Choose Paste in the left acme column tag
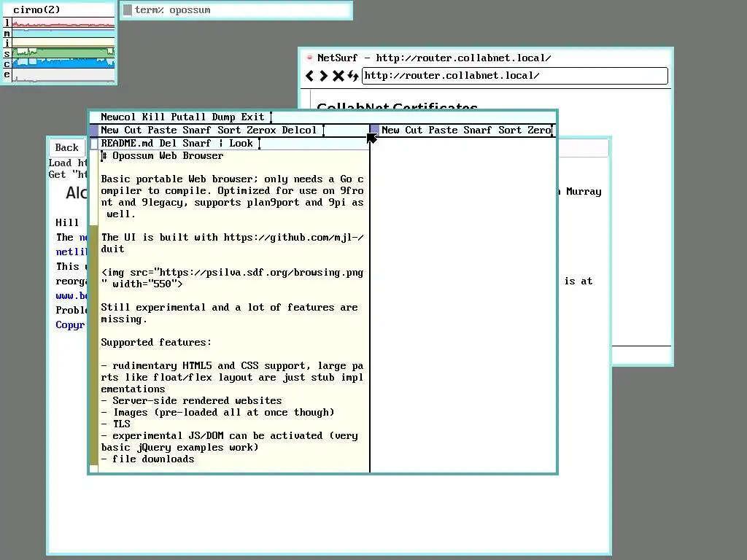Image resolution: width=747 pixels, height=560 pixels. click(162, 130)
